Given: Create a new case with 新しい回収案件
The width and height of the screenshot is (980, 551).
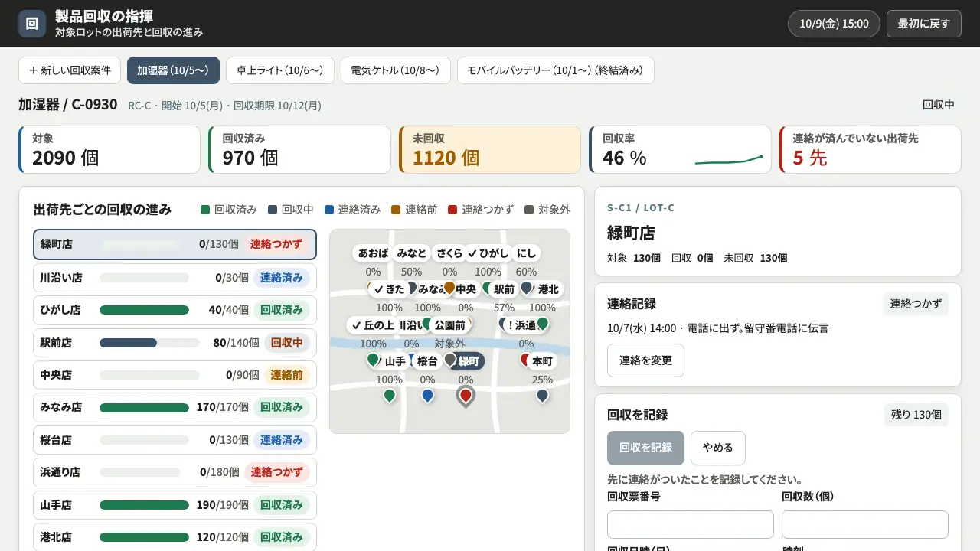Looking at the screenshot, I should click(70, 70).
